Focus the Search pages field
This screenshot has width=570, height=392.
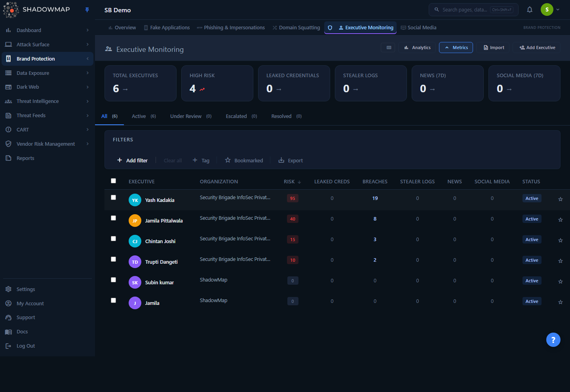coord(473,10)
